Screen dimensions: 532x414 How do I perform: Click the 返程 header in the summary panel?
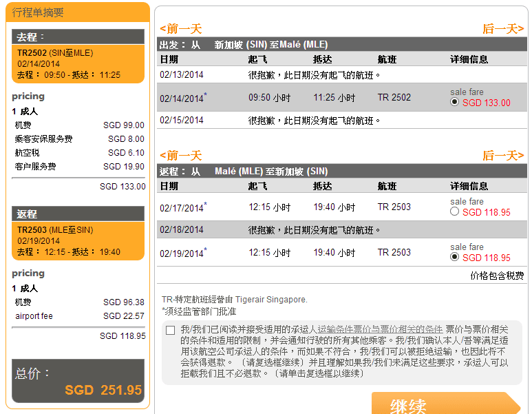pyautogui.click(x=78, y=214)
